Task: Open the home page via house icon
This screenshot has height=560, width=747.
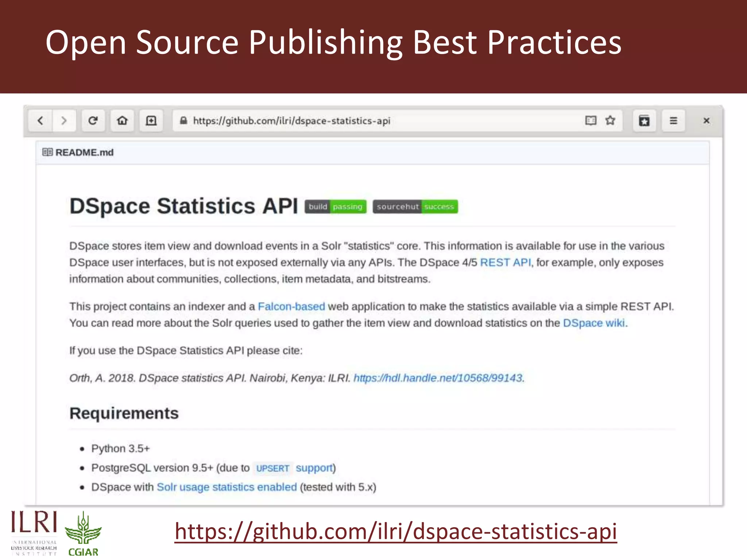Action: coord(122,121)
